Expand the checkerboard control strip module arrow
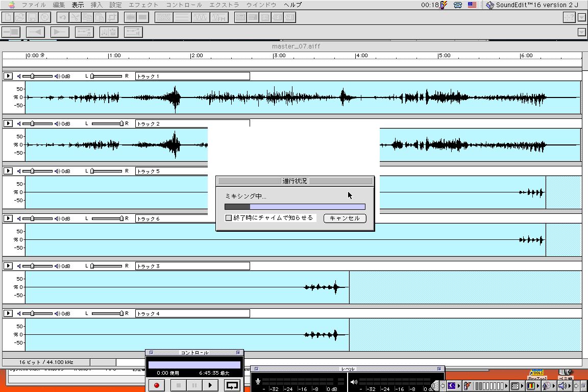Viewport: 588px width, 392px height. [522, 386]
